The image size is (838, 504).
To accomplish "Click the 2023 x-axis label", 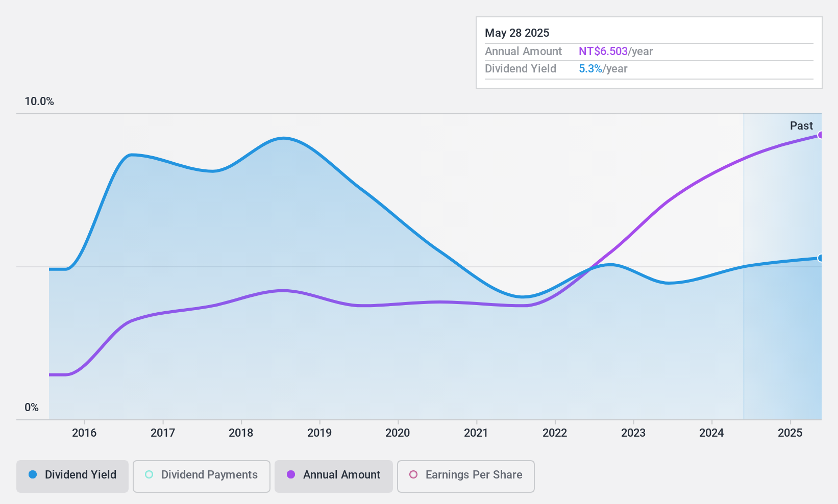I will point(633,433).
